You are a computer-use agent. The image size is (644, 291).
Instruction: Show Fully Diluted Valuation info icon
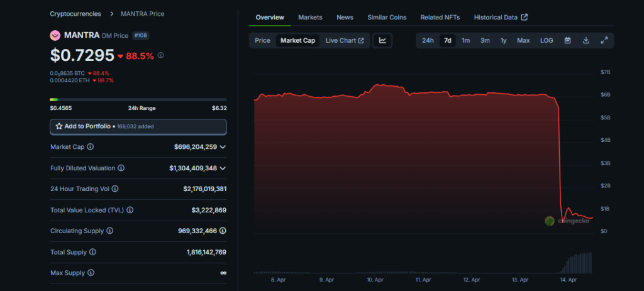121,168
